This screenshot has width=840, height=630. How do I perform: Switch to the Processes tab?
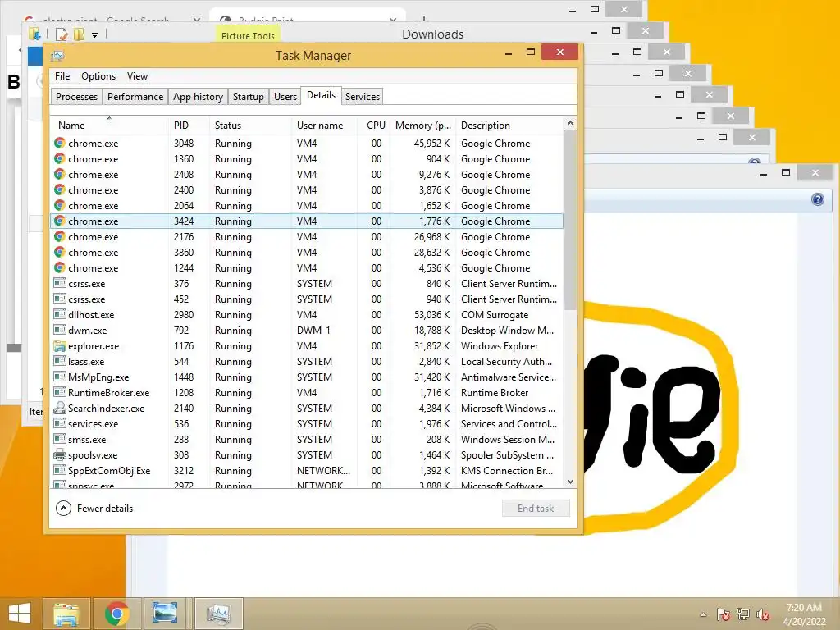click(x=76, y=97)
